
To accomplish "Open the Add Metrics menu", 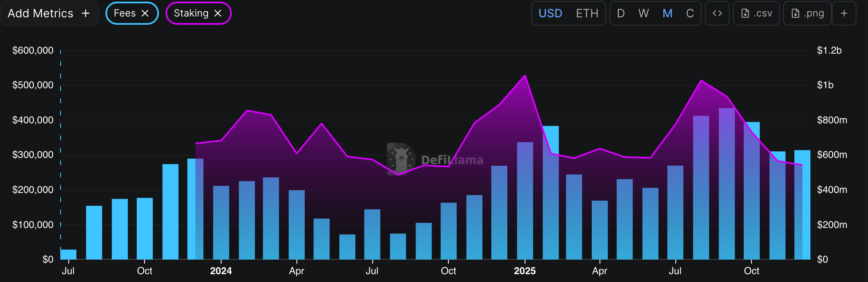I will pos(49,13).
